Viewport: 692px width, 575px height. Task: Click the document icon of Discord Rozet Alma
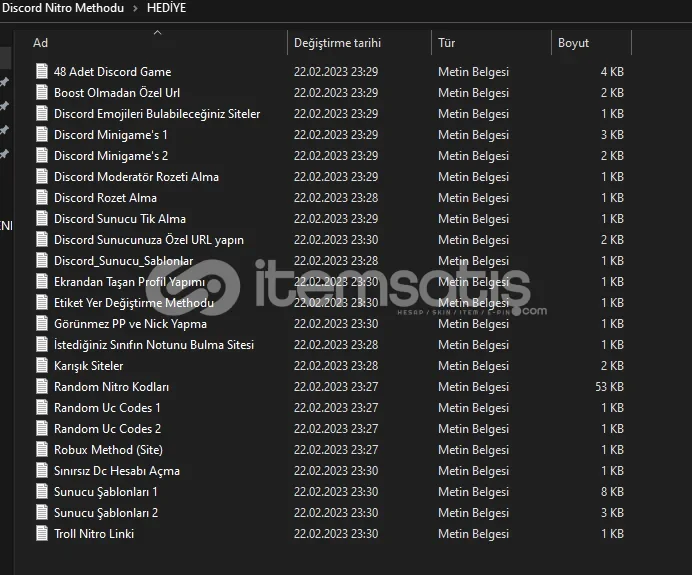coord(42,198)
